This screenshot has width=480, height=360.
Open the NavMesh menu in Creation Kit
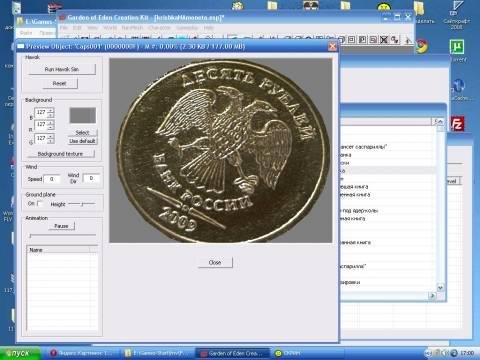132,28
